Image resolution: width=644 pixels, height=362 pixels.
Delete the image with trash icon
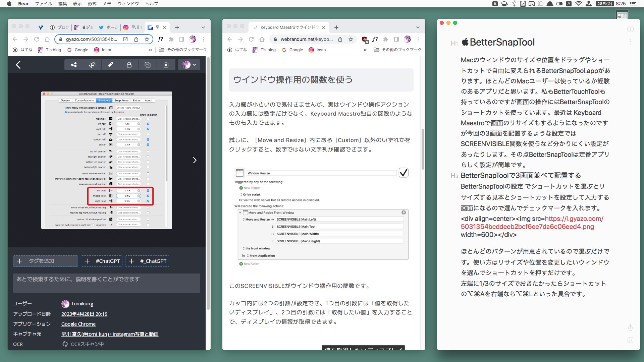166,65
